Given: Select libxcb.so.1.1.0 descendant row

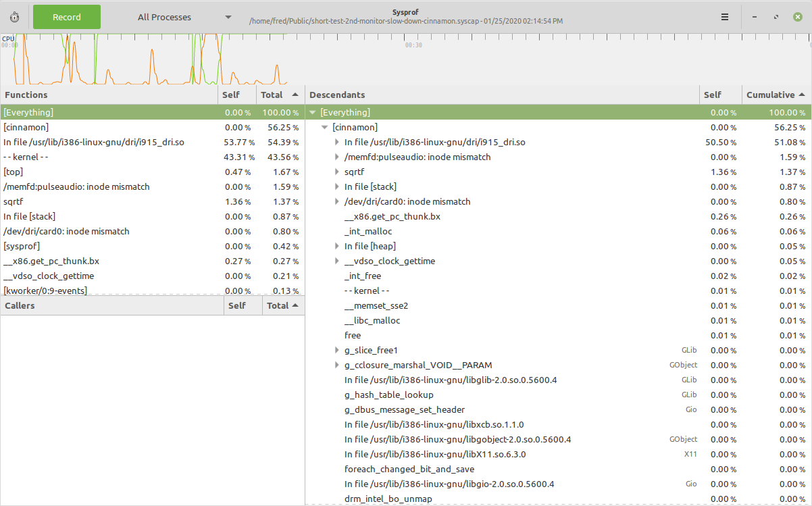Looking at the screenshot, I should click(558, 424).
